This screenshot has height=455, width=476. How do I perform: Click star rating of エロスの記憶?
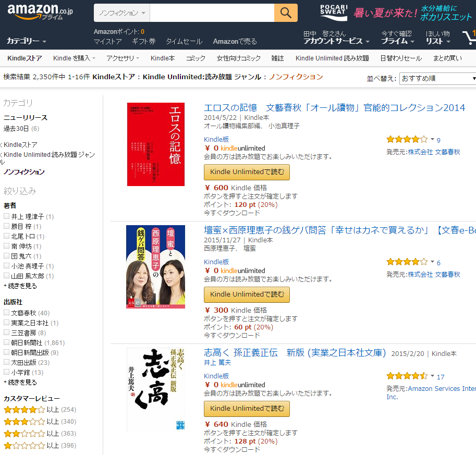pyautogui.click(x=407, y=140)
